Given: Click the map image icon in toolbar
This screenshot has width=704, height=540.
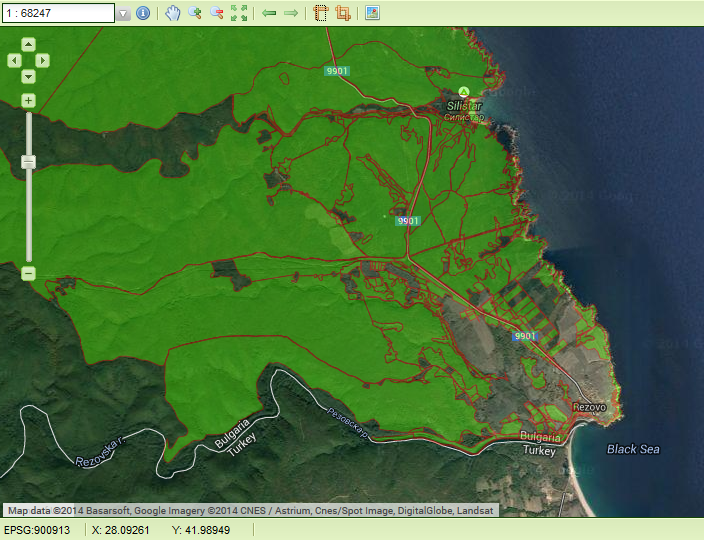Looking at the screenshot, I should [372, 14].
